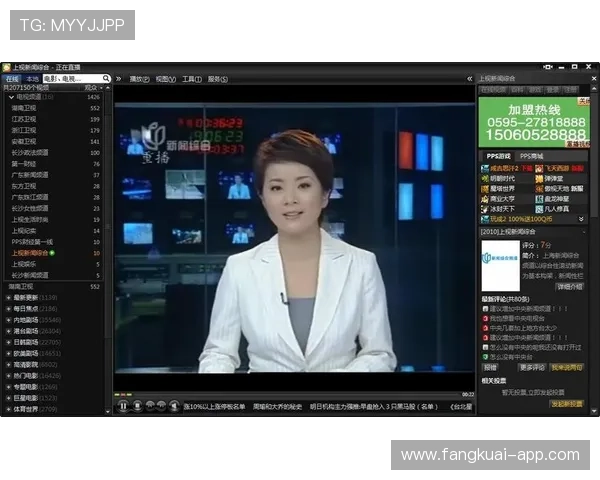Viewport: 600px width, 480px height.
Task: Open the 飞天西游 game icon
Action: coord(539,168)
